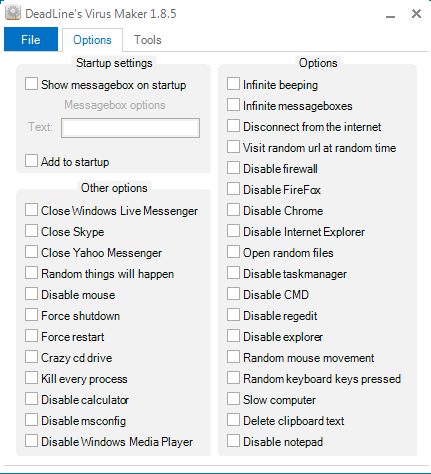
Task: Open the File menu tab
Action: coord(31,39)
